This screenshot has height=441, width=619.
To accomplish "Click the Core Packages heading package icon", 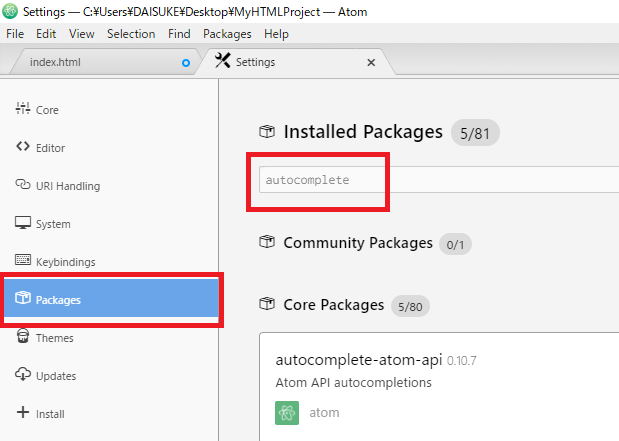I will point(267,304).
